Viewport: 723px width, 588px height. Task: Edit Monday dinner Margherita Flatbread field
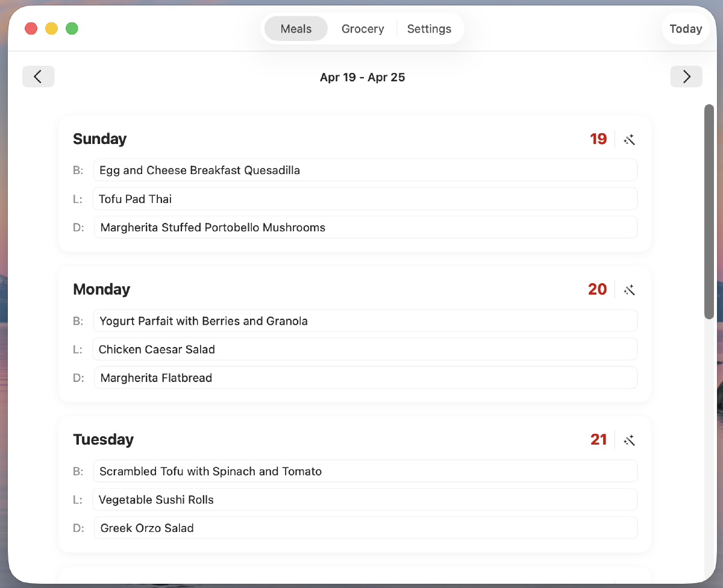coord(365,378)
